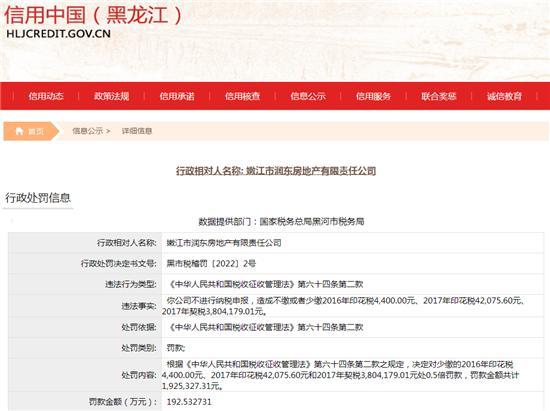Click the 处罚类别 value 罚款
The image size is (550, 411).
click(175, 348)
